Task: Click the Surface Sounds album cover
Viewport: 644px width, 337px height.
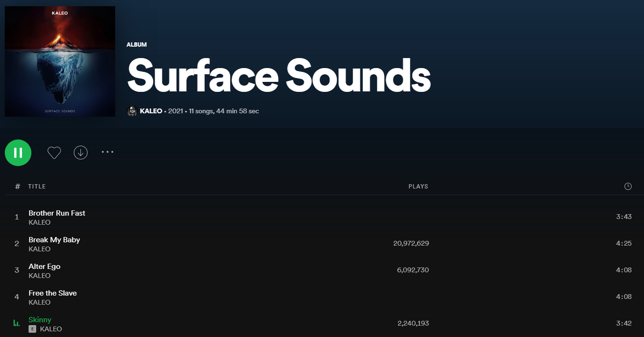Action: (x=60, y=61)
